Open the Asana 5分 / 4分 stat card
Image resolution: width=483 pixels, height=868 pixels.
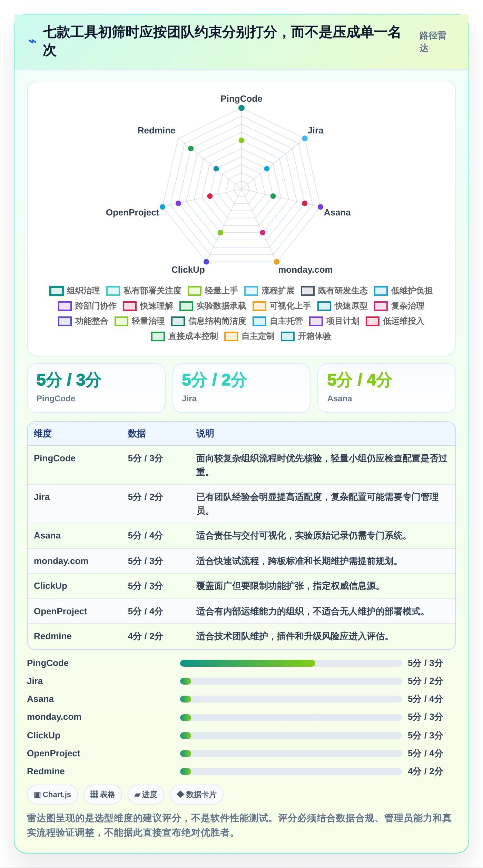pos(387,388)
